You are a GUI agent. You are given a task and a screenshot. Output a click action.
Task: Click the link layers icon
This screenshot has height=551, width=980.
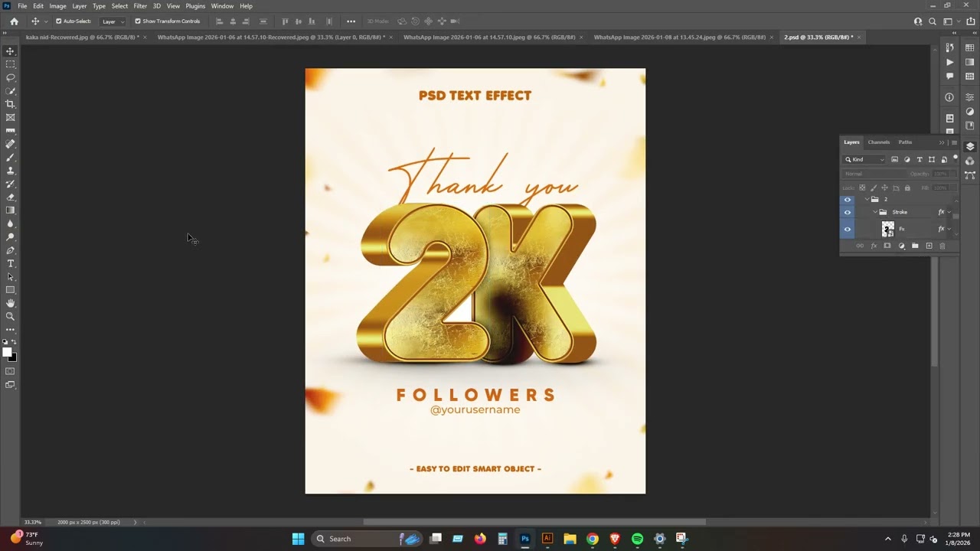click(x=860, y=246)
